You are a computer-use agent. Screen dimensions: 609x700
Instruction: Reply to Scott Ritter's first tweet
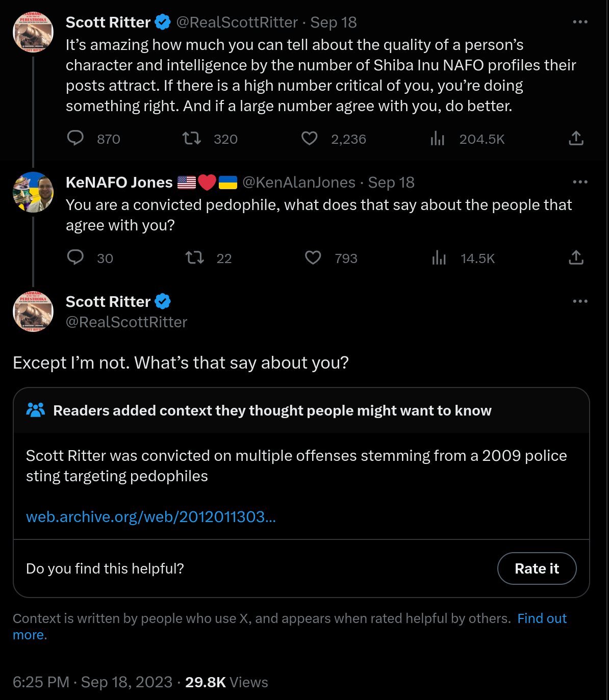(75, 138)
